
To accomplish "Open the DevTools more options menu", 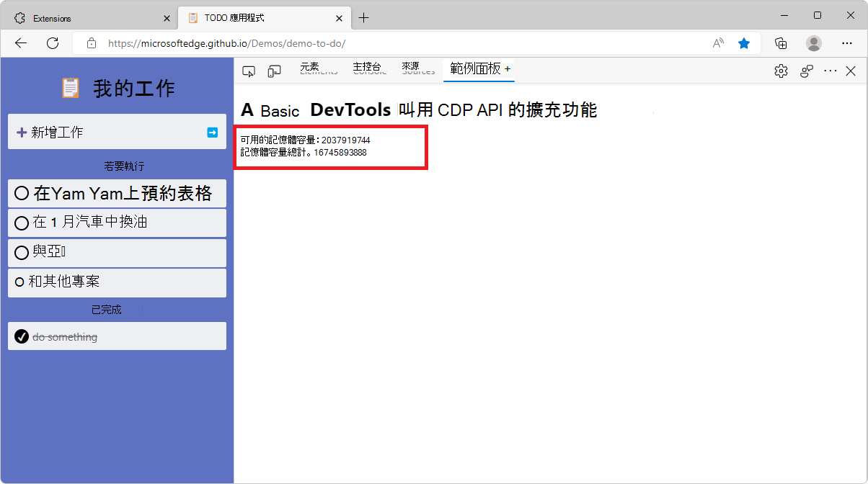I will click(x=831, y=71).
